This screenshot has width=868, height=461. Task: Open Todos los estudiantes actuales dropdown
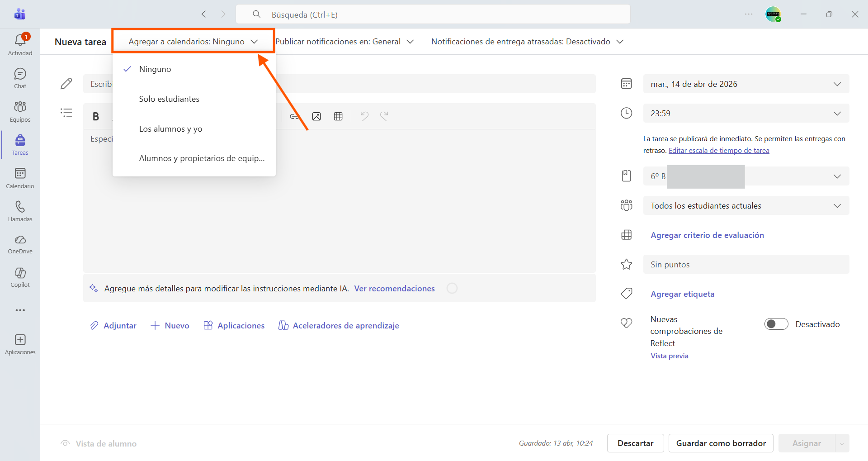point(746,205)
